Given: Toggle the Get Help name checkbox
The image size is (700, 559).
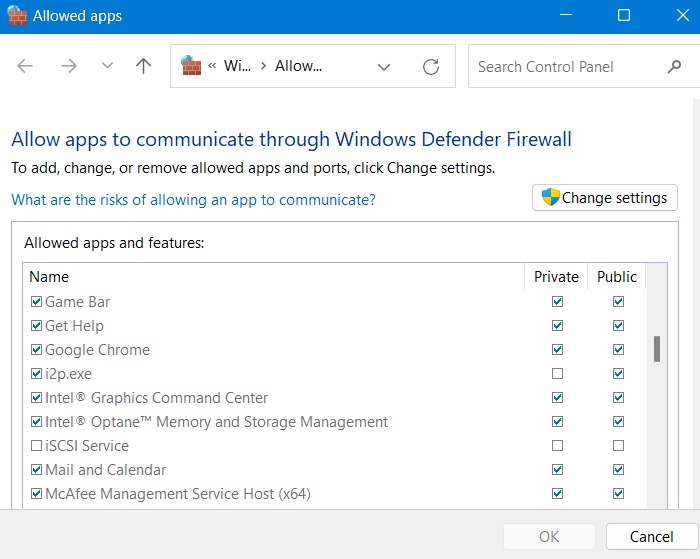Looking at the screenshot, I should pos(37,325).
